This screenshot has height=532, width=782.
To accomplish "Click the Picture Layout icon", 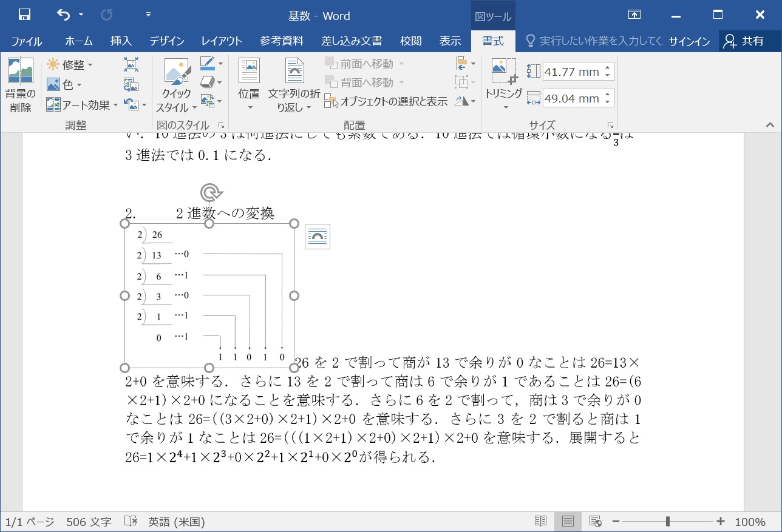I will 207,101.
